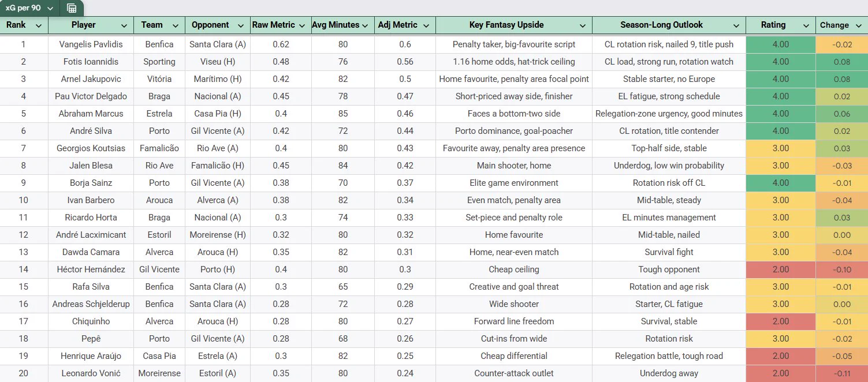Click the Viseu (H) opponent cell
This screenshot has width=868, height=382.
pos(218,62)
